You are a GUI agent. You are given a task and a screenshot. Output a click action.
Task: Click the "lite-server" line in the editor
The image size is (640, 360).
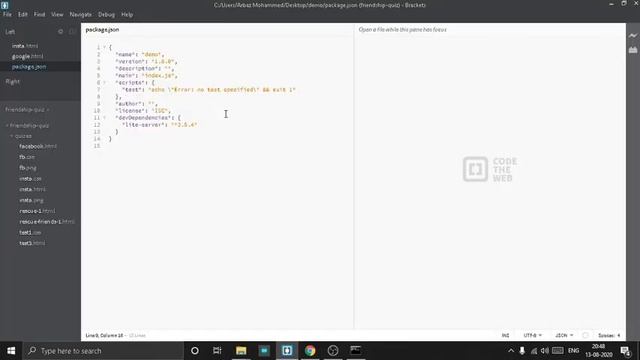tap(159, 124)
